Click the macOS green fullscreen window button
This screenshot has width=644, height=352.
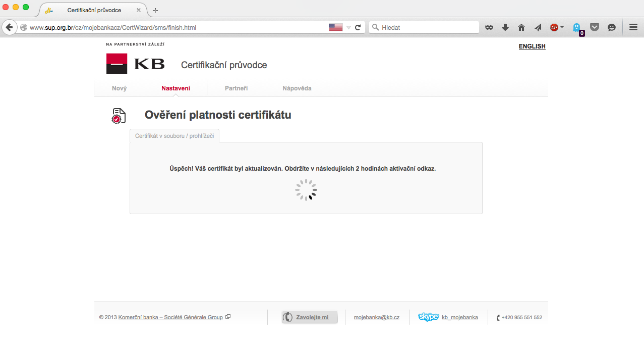26,7
